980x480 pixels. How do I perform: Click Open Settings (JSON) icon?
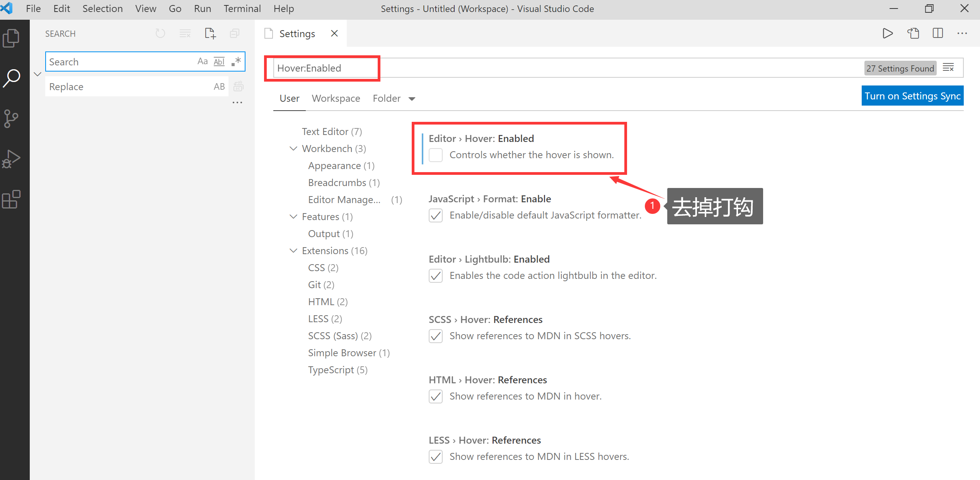tap(913, 34)
